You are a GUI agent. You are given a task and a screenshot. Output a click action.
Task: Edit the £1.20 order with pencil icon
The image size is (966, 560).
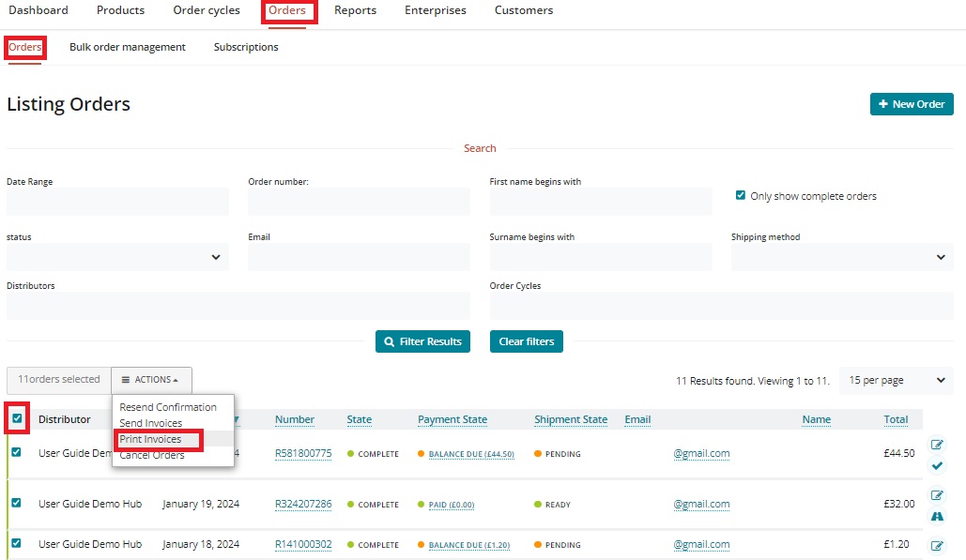[937, 545]
